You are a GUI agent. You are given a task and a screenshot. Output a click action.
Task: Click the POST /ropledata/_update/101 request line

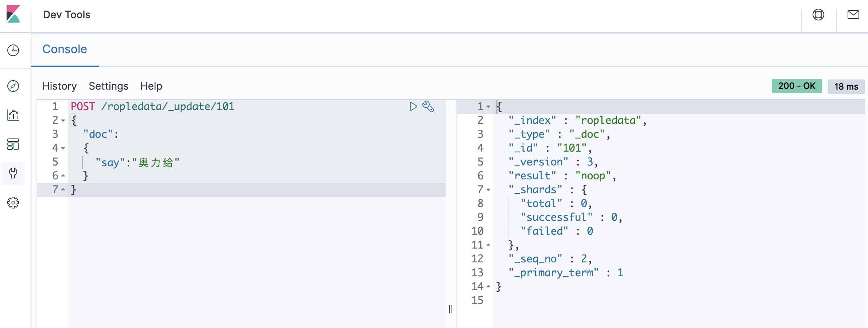[152, 106]
